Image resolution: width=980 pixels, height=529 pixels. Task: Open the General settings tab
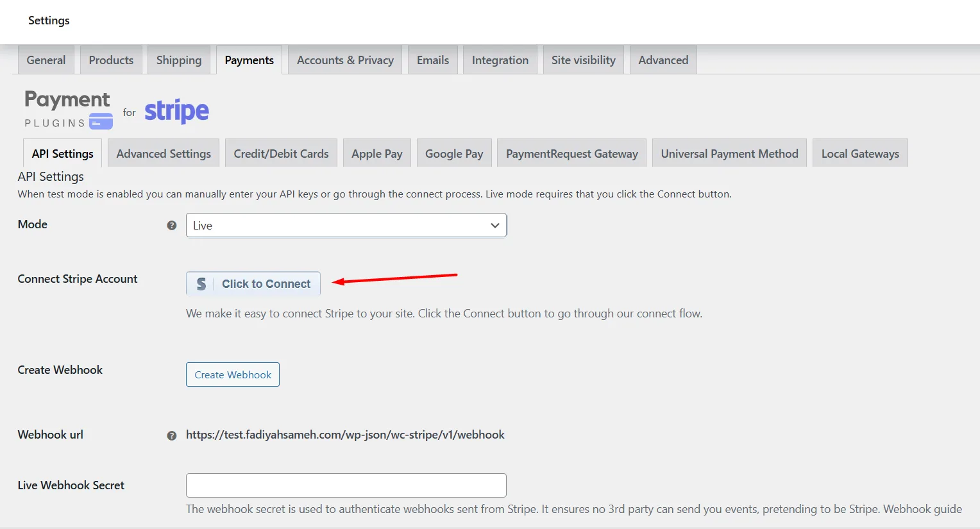[46, 60]
